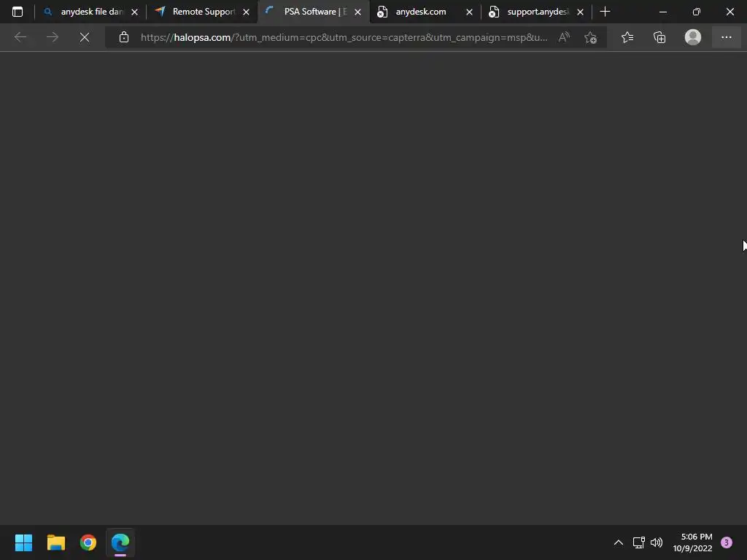Restore down the Edge window

point(697,12)
